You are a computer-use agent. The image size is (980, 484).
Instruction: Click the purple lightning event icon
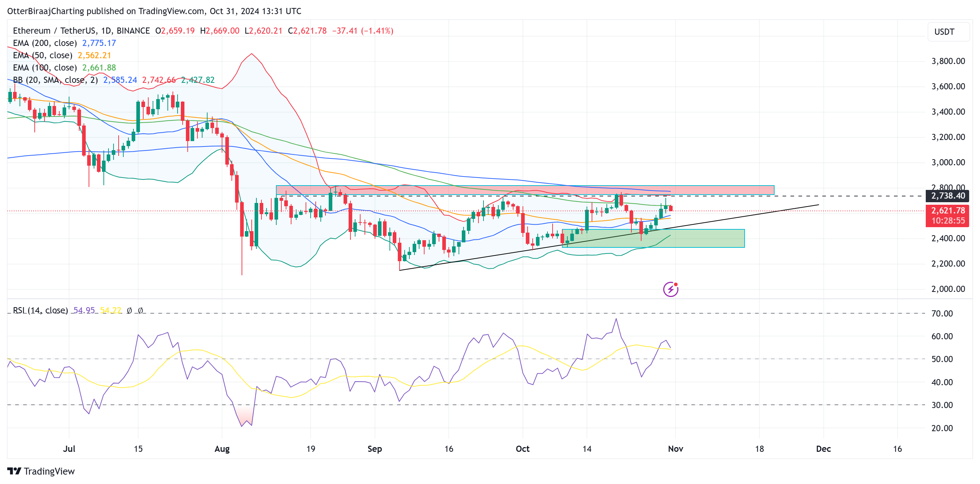point(670,289)
